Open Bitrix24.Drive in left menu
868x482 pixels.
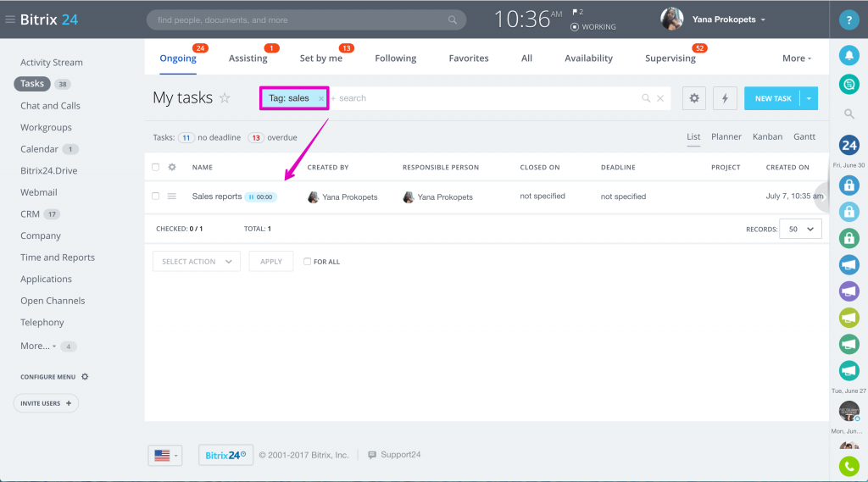[x=48, y=170]
